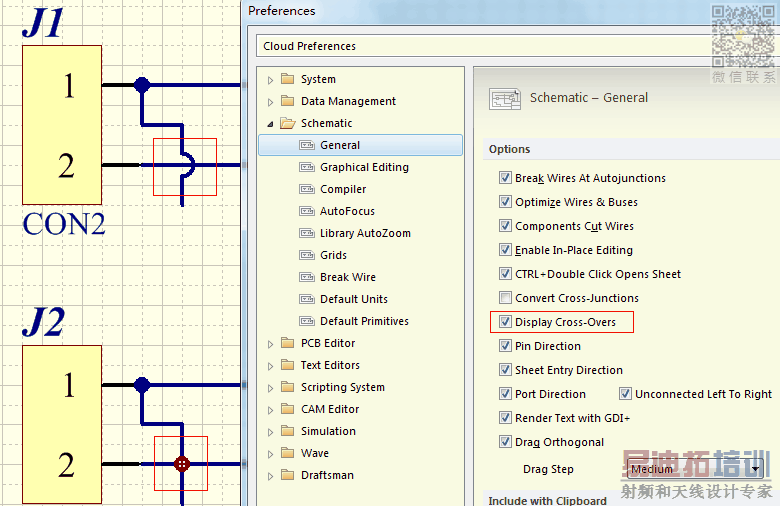Toggle Pin Direction checkbox
Image resolution: width=780 pixels, height=506 pixels.
(505, 345)
